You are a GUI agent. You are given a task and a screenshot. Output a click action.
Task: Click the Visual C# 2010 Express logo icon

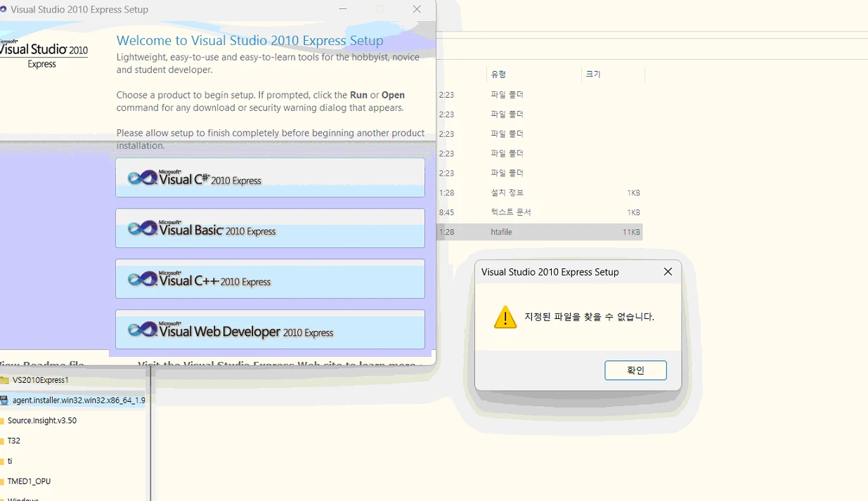click(x=143, y=178)
